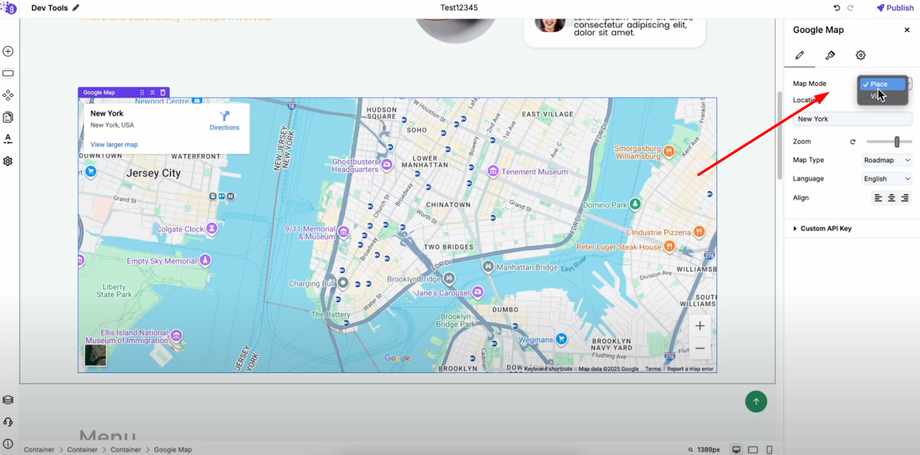
Task: Click the app logo at top left
Action: (x=9, y=8)
